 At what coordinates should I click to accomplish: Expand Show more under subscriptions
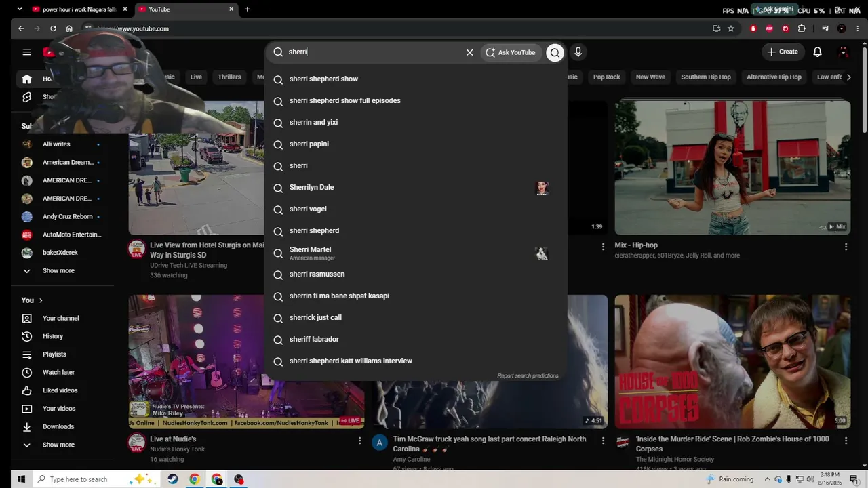click(x=62, y=271)
